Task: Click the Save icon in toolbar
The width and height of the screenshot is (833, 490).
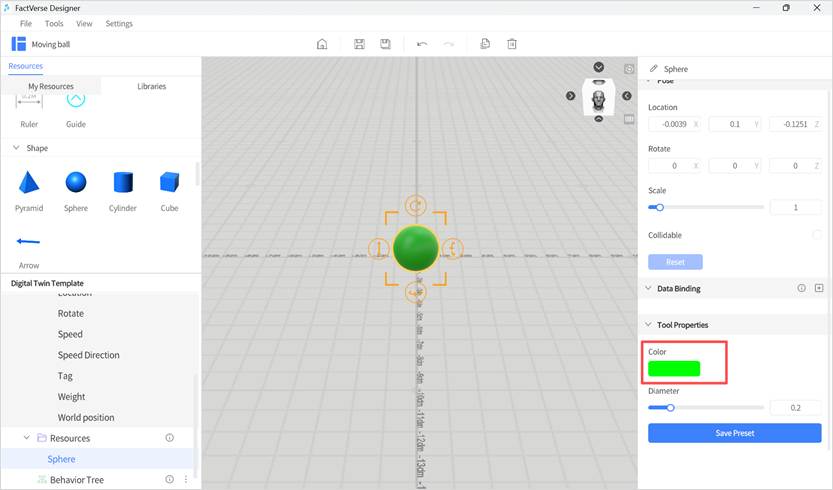Action: coord(359,44)
